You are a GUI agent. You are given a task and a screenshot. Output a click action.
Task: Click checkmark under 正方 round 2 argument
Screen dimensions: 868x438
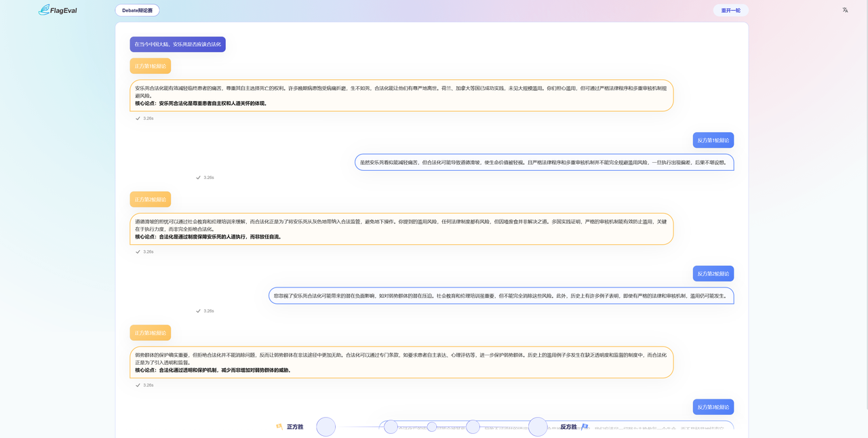[x=138, y=252]
